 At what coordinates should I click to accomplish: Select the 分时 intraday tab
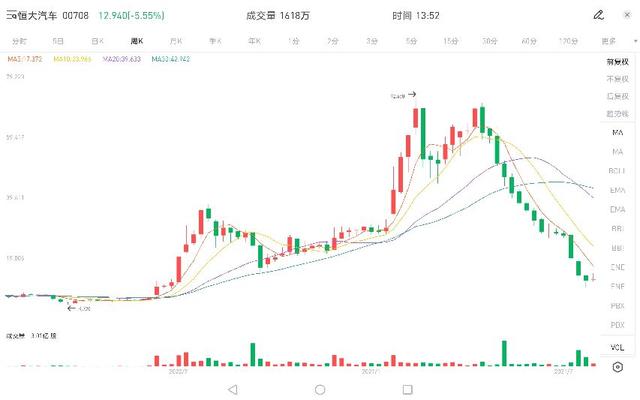(19, 41)
